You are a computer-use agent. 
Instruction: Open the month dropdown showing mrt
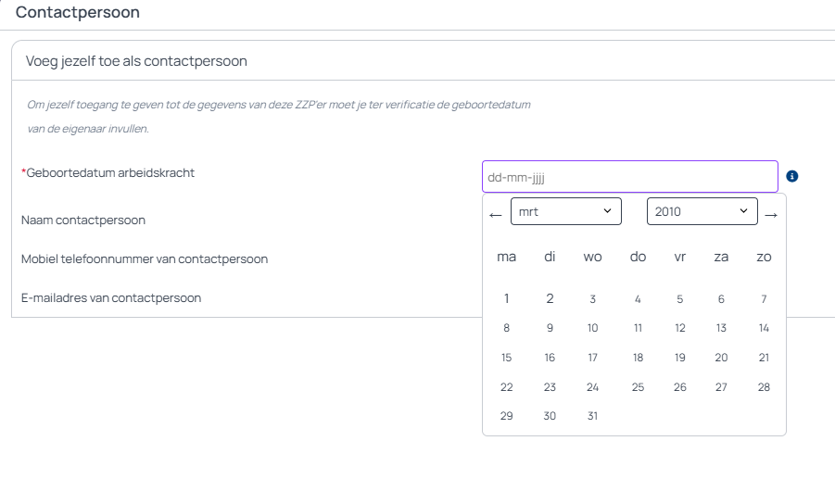[x=565, y=211]
